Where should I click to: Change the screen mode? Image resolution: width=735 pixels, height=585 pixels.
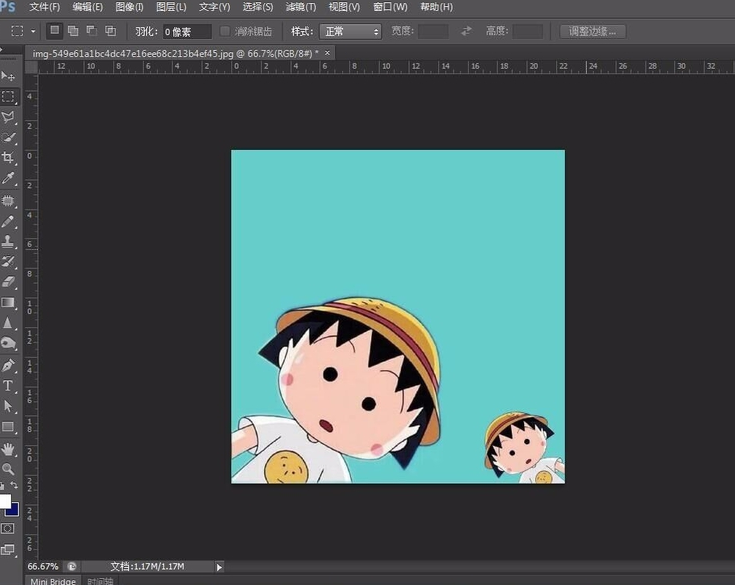(8, 549)
